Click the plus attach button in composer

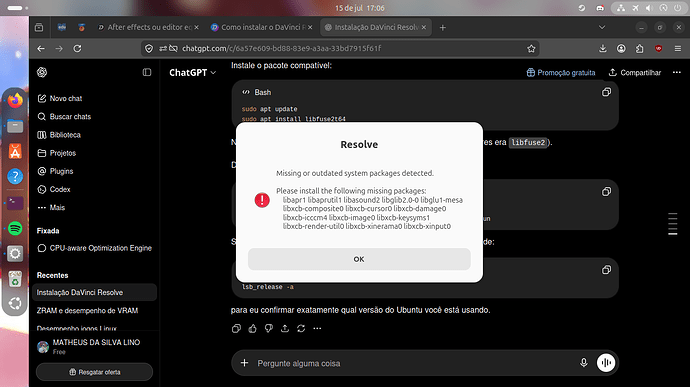(245, 363)
